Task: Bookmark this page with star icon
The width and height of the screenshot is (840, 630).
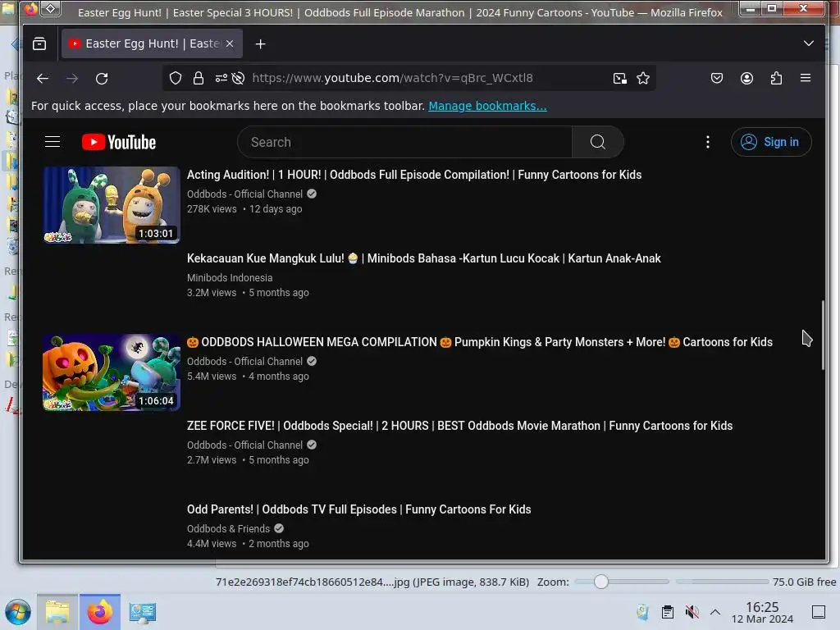Action: (x=643, y=78)
